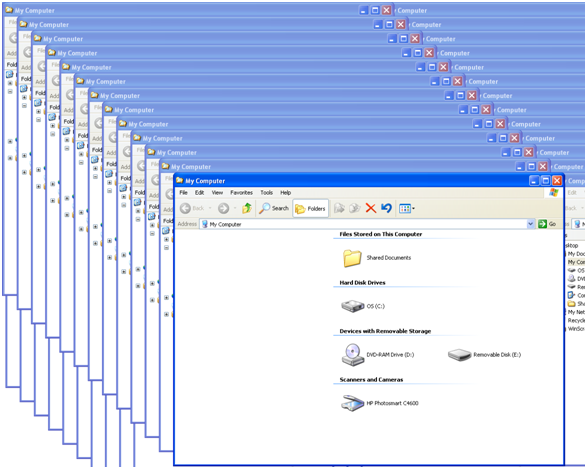587x469 pixels.
Task: Select the Removable Disk (E:) icon
Action: click(459, 355)
